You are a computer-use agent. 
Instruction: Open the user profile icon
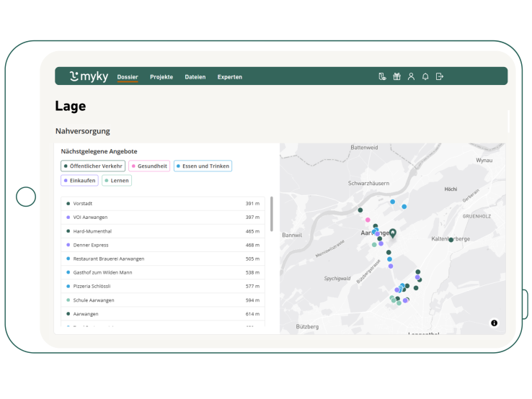(411, 76)
